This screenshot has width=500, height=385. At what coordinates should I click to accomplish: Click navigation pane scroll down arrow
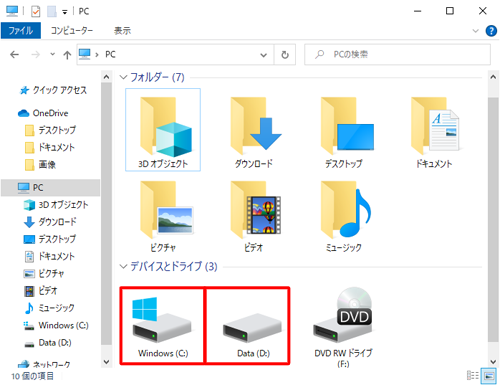pyautogui.click(x=106, y=362)
